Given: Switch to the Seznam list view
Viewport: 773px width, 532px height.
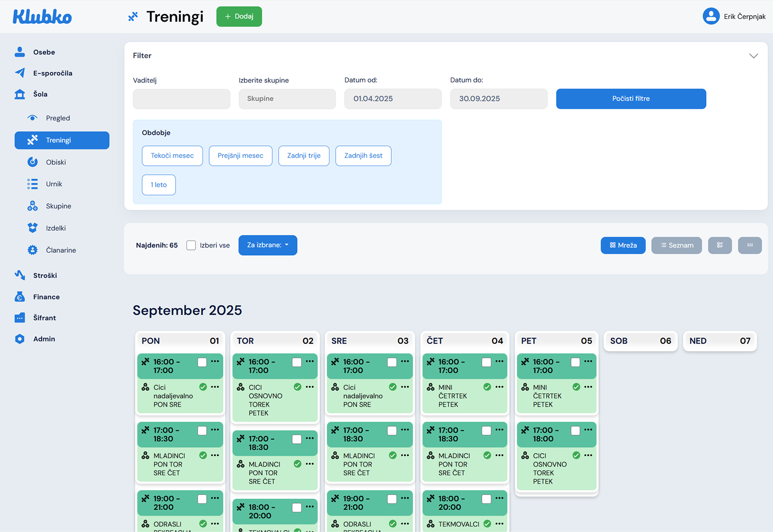Looking at the screenshot, I should coord(676,245).
